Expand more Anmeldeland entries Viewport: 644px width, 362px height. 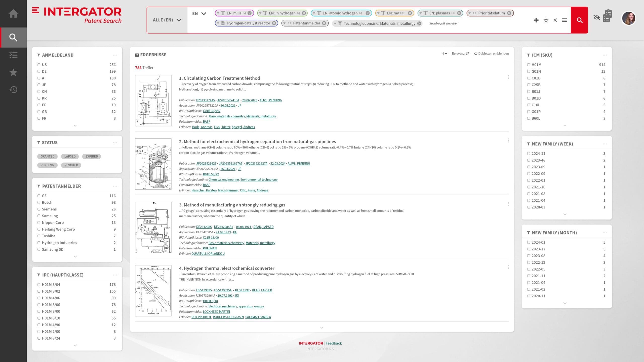pos(75,125)
